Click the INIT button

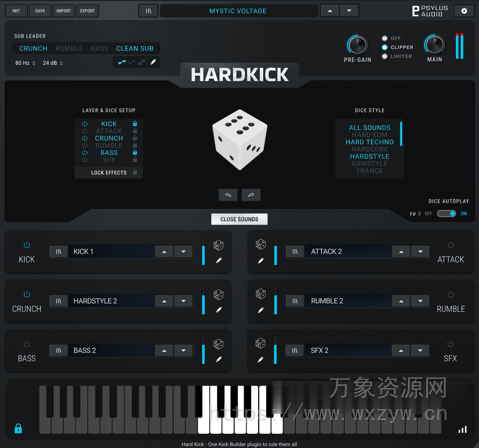coord(16,11)
